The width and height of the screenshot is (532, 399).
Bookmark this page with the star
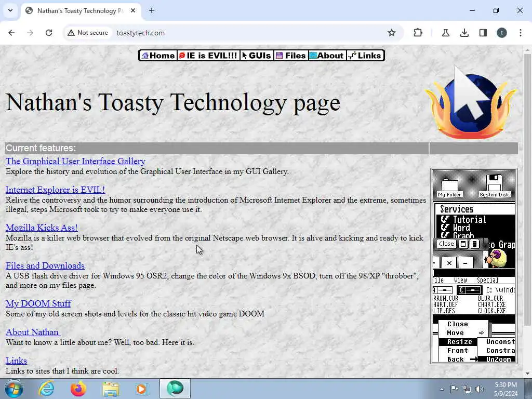tap(392, 33)
